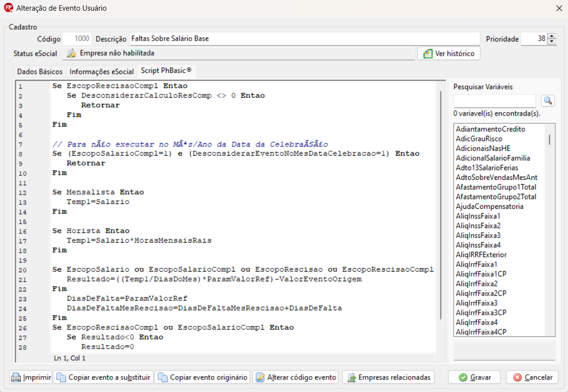Click Alterar código evento button
568x392 pixels.
click(x=295, y=377)
